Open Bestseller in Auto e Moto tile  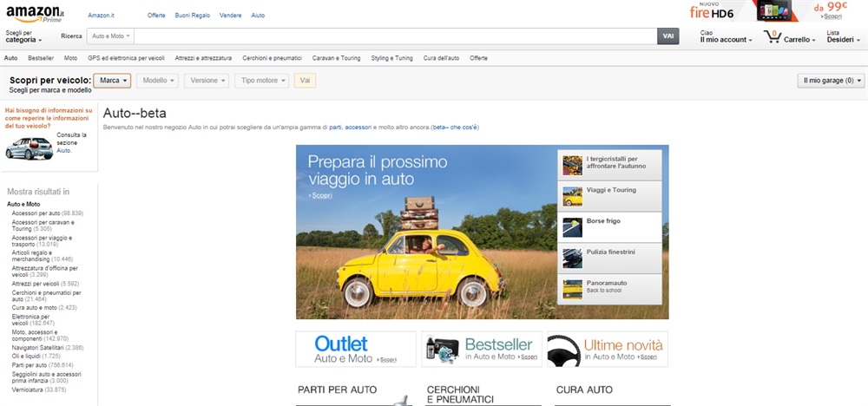(x=482, y=349)
